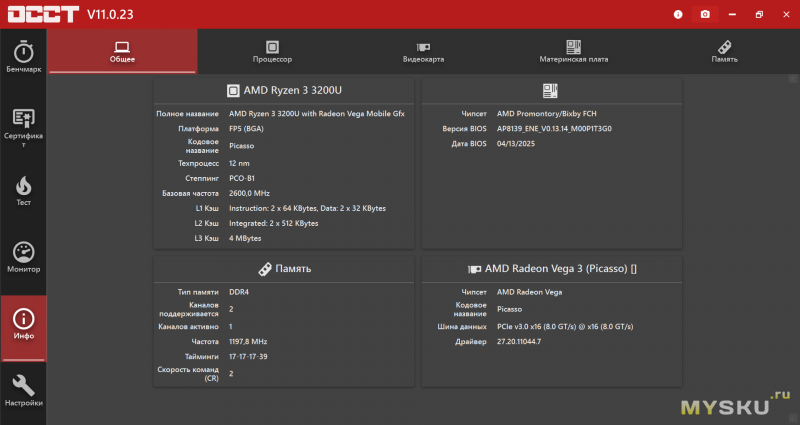The image size is (800, 425).
Task: Click the BIOS date 04/13/2025
Action: point(516,144)
